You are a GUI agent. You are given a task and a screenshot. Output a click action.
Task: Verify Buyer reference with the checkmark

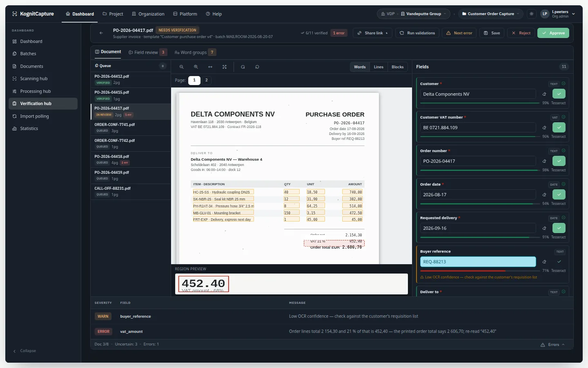(559, 262)
